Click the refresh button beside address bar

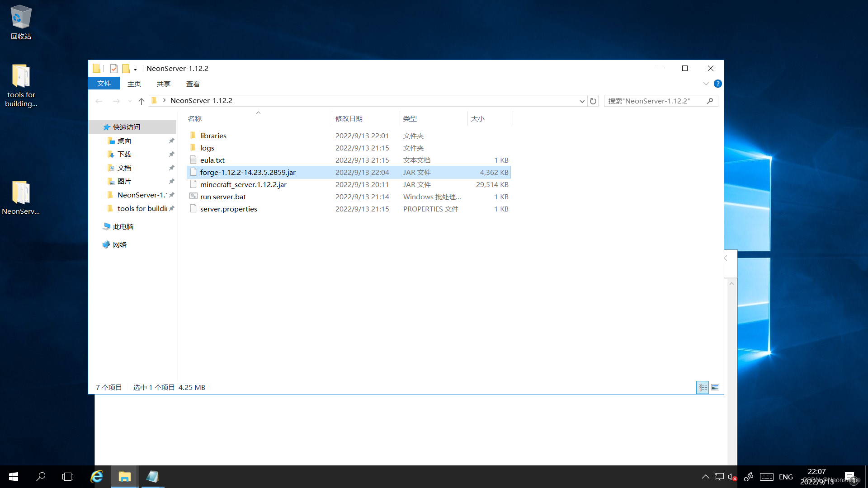click(x=593, y=101)
